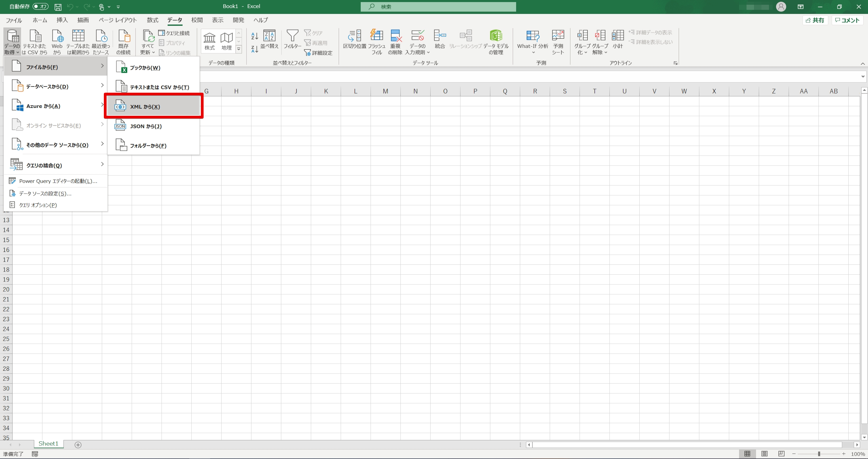Open the 校閲 ribbon tab
The height and width of the screenshot is (459, 868).
pos(197,20)
